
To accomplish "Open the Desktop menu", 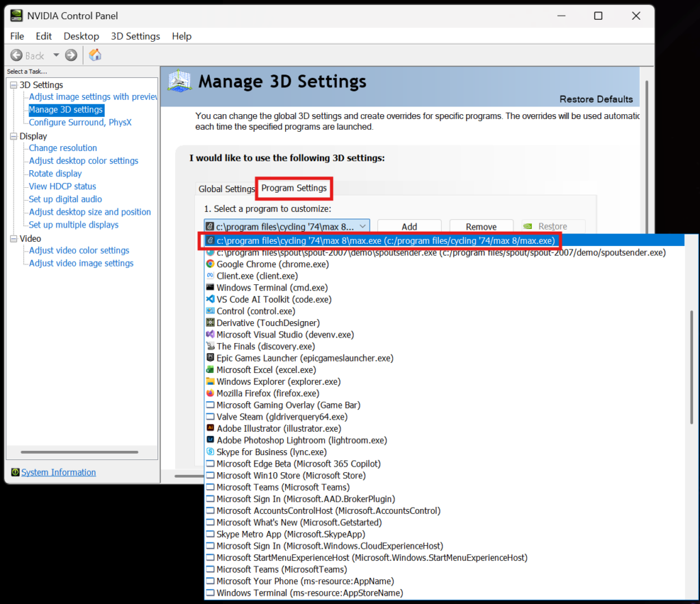I will click(81, 36).
